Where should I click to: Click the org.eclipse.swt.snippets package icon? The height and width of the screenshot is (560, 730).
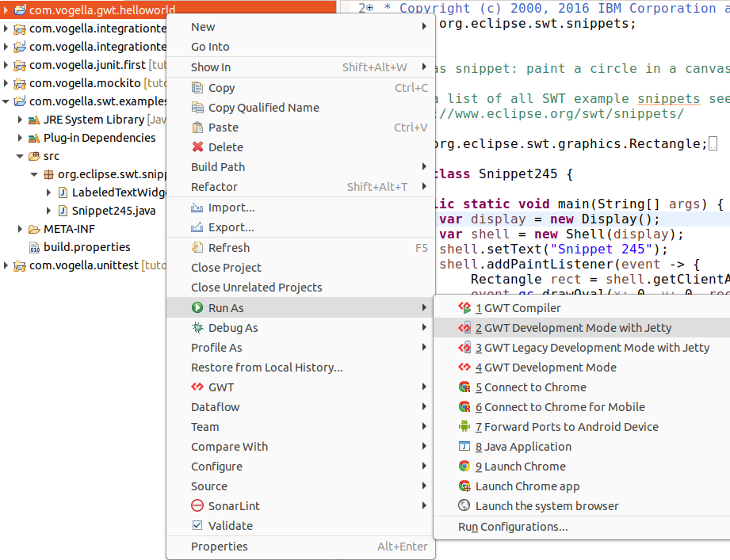tap(48, 174)
